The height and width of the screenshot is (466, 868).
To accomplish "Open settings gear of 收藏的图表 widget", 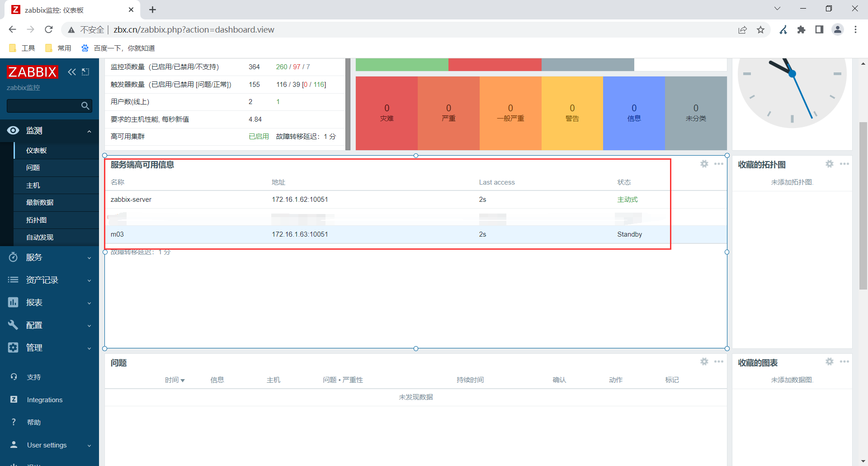I will click(830, 361).
